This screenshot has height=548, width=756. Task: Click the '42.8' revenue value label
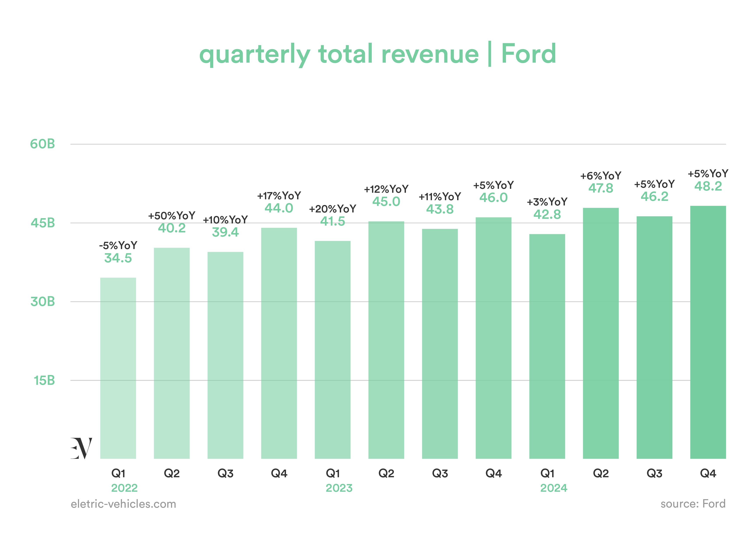[547, 214]
